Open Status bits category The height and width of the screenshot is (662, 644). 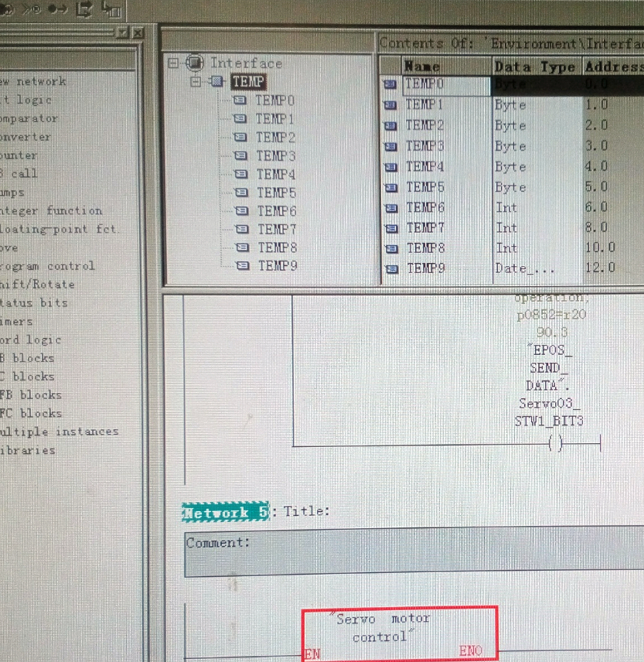click(x=34, y=302)
